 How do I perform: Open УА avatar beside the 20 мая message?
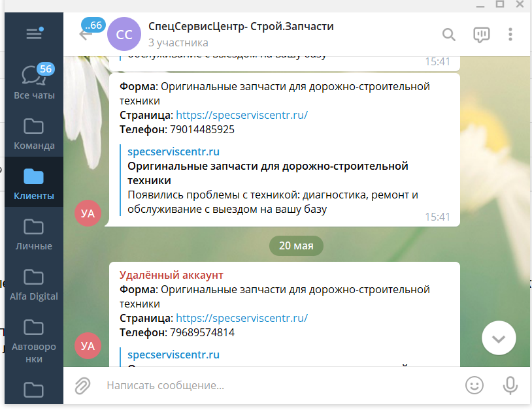click(88, 345)
